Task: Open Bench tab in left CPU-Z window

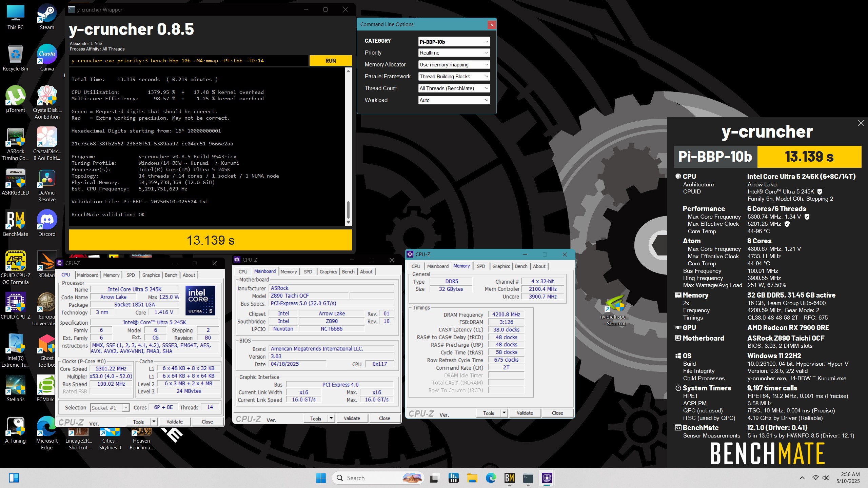Action: (x=171, y=275)
